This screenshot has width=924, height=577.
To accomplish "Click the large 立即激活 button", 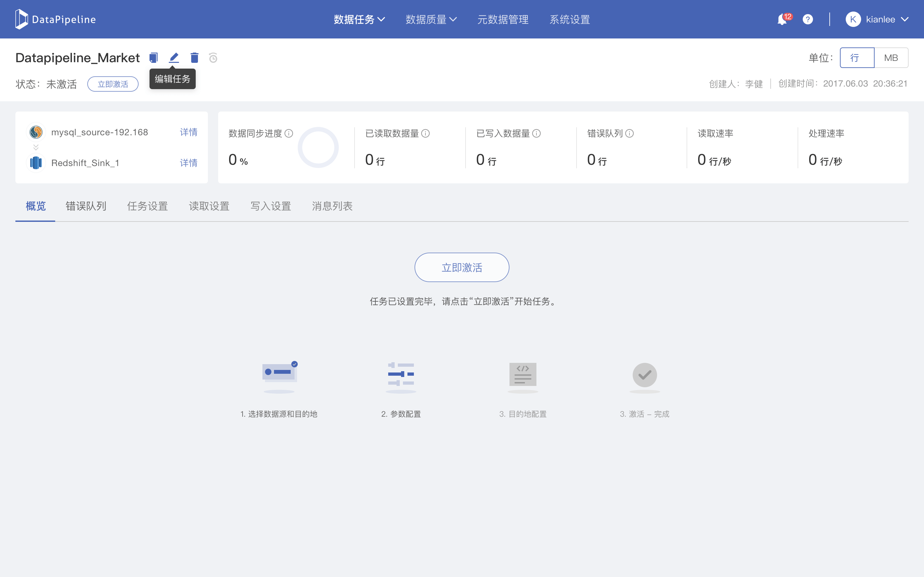I will click(462, 267).
